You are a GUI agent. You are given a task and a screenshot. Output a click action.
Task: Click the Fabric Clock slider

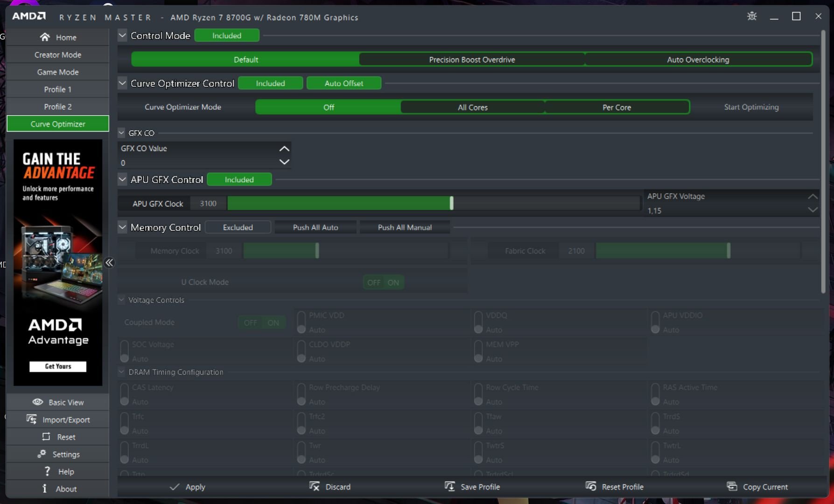pyautogui.click(x=698, y=251)
